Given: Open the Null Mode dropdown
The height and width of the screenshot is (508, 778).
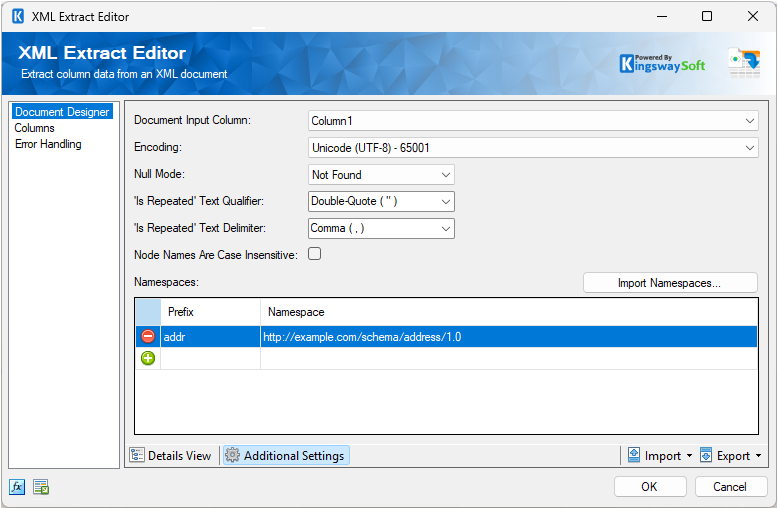Looking at the screenshot, I should [x=381, y=175].
